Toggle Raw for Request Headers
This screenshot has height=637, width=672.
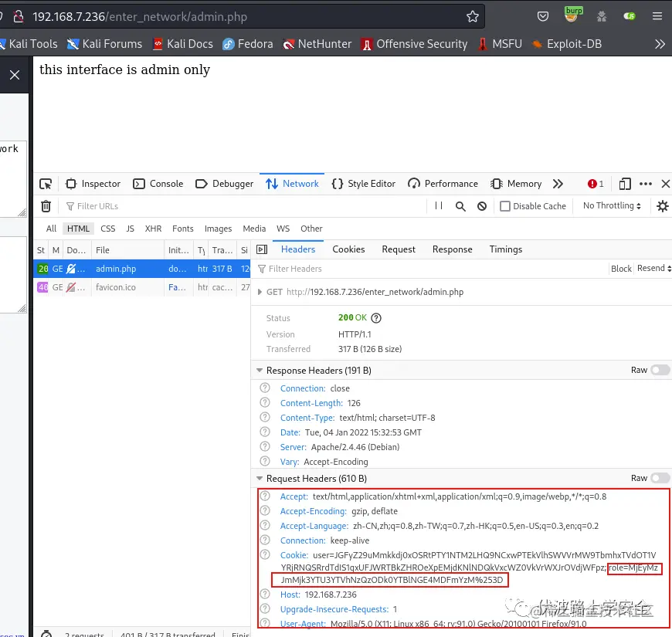[x=660, y=478]
